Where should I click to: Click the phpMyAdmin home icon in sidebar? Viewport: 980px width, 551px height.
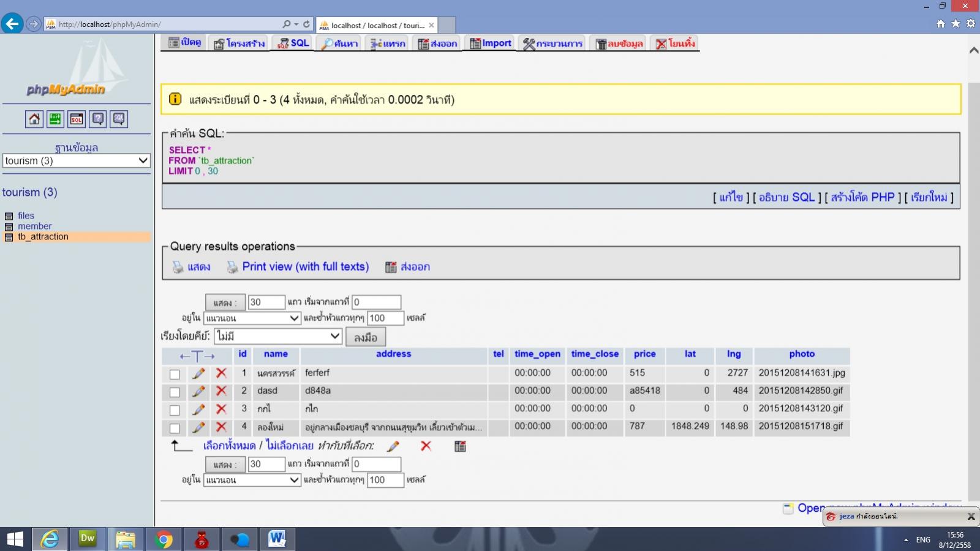(34, 119)
